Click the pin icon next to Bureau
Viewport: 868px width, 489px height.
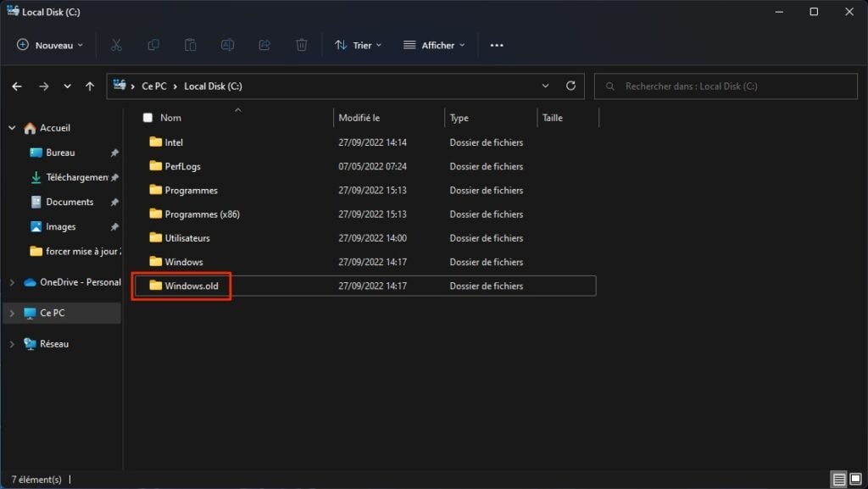point(114,153)
